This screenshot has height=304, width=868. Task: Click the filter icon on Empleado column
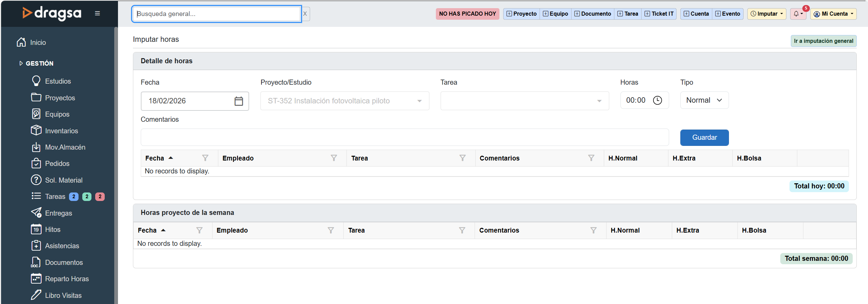(334, 158)
